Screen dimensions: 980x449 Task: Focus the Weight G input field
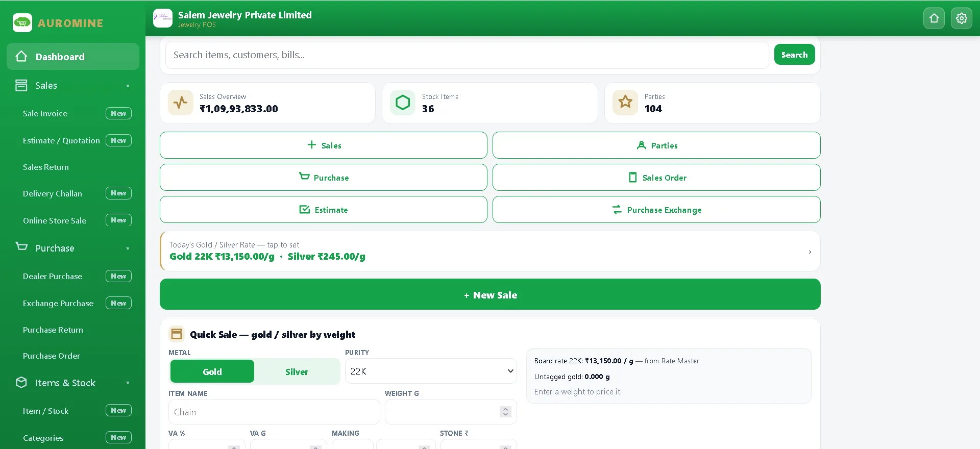pos(451,412)
